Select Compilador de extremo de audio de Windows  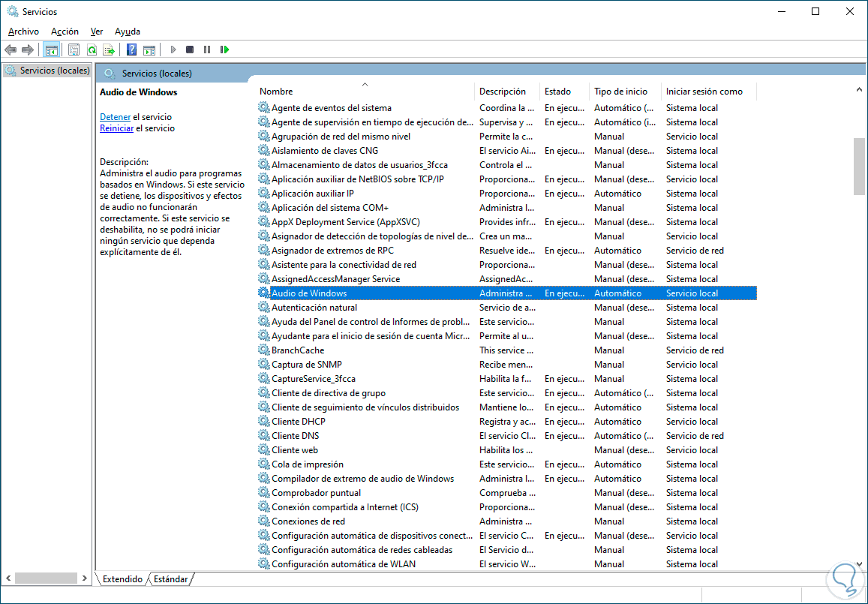point(506,479)
